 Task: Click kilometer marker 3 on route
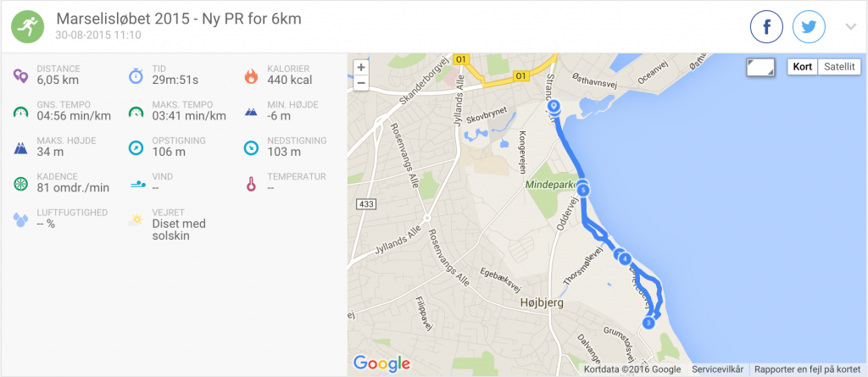coord(648,323)
